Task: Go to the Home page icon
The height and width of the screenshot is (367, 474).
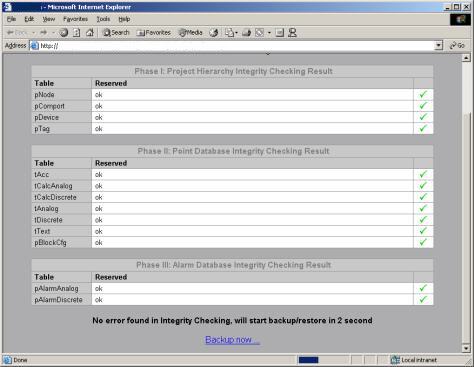Action: [90, 33]
